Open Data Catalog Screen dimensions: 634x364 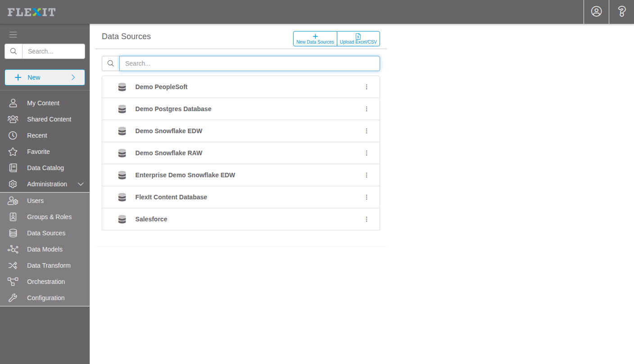(45, 168)
